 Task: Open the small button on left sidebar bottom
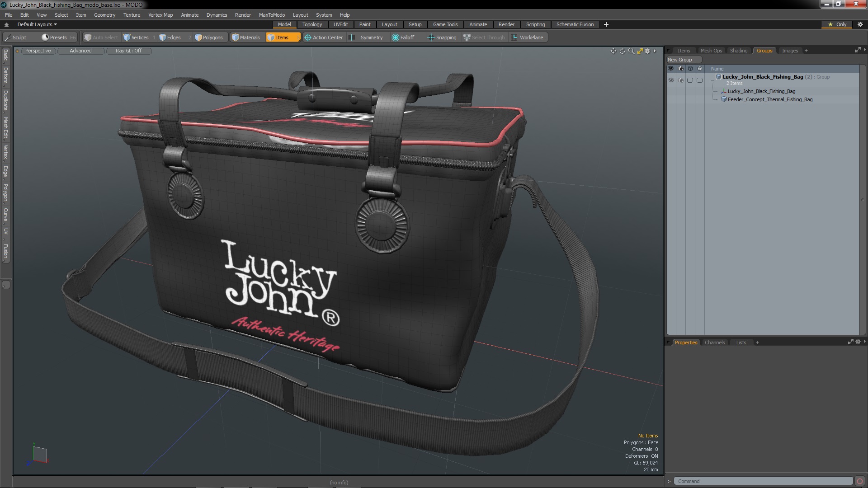[6, 285]
